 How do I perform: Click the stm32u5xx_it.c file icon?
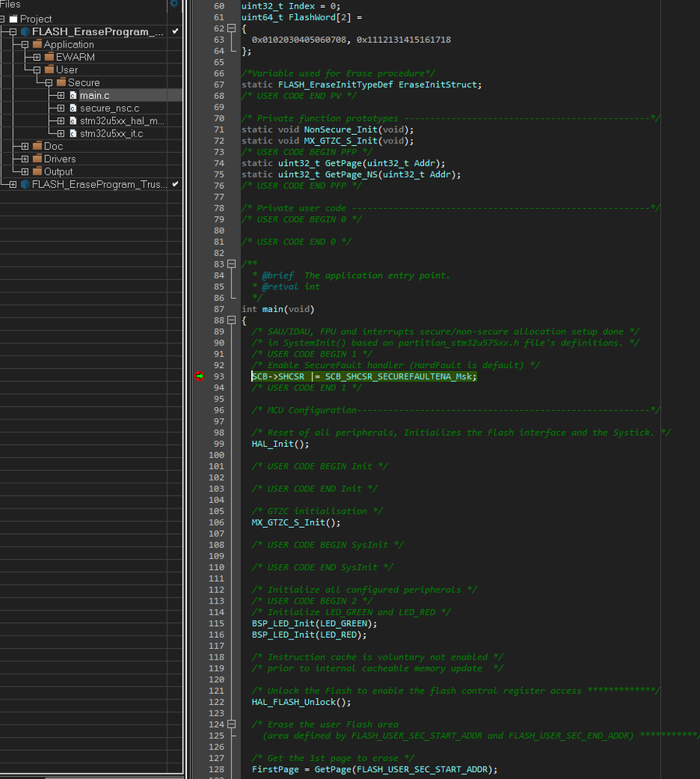click(x=72, y=134)
